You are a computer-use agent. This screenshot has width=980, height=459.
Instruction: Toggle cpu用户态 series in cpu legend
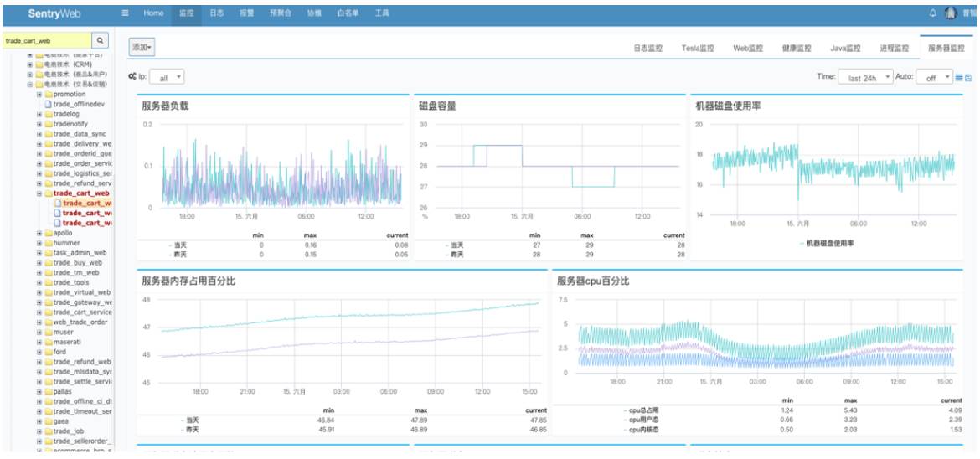(641, 420)
